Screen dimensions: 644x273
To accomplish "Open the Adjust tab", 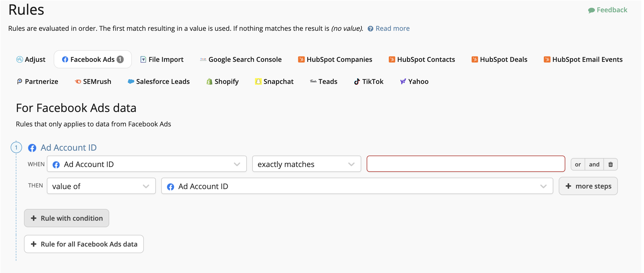I will pyautogui.click(x=31, y=59).
